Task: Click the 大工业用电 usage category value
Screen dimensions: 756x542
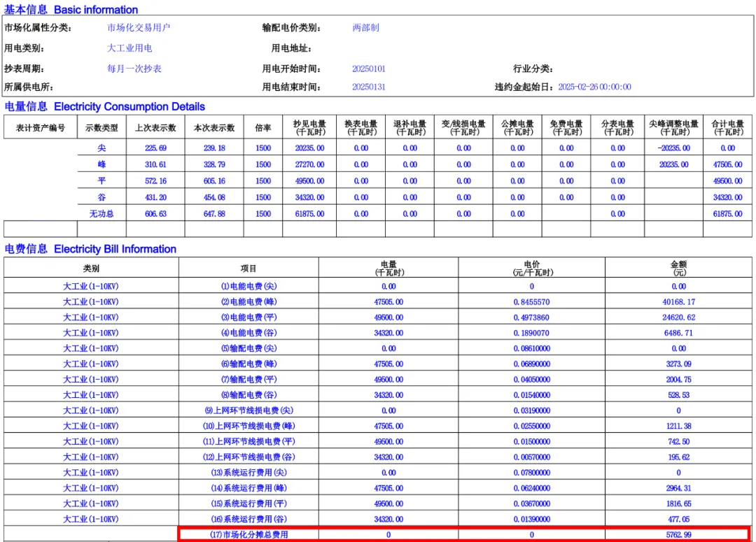Action: point(129,48)
